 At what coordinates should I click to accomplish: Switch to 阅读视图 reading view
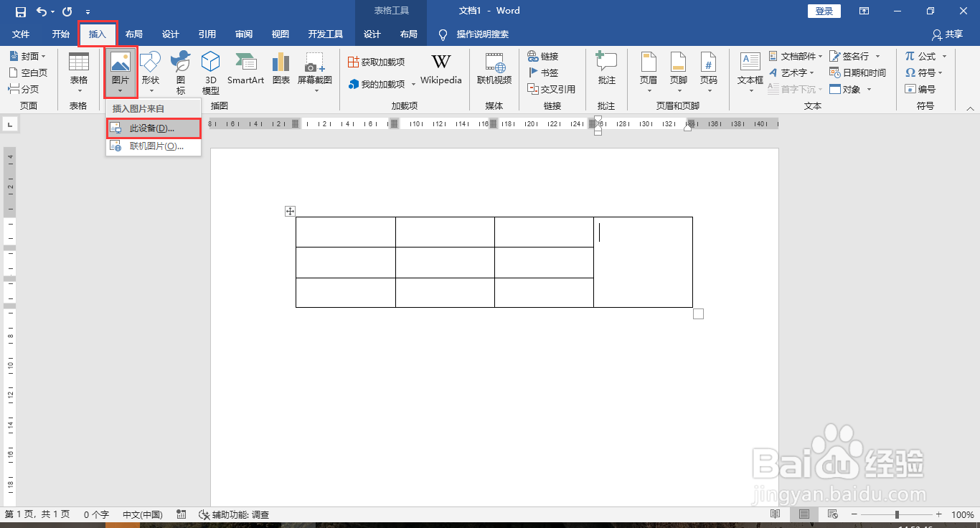[x=775, y=514]
